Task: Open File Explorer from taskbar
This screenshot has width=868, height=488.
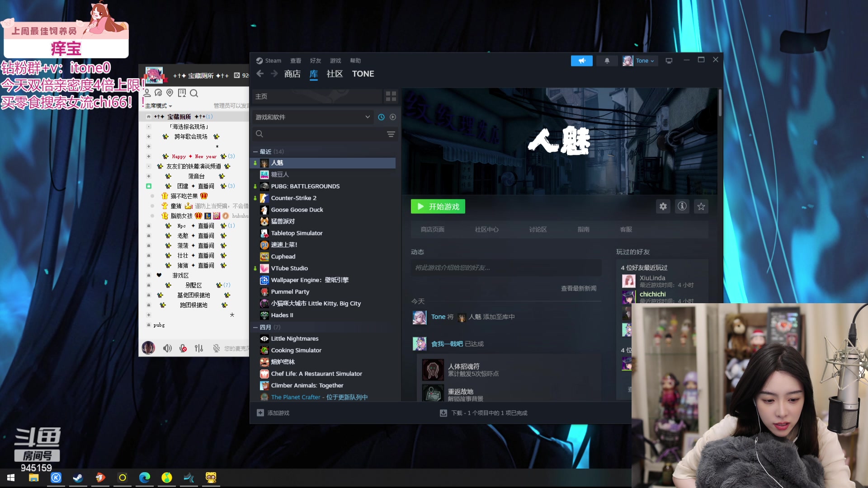Action: [33, 478]
